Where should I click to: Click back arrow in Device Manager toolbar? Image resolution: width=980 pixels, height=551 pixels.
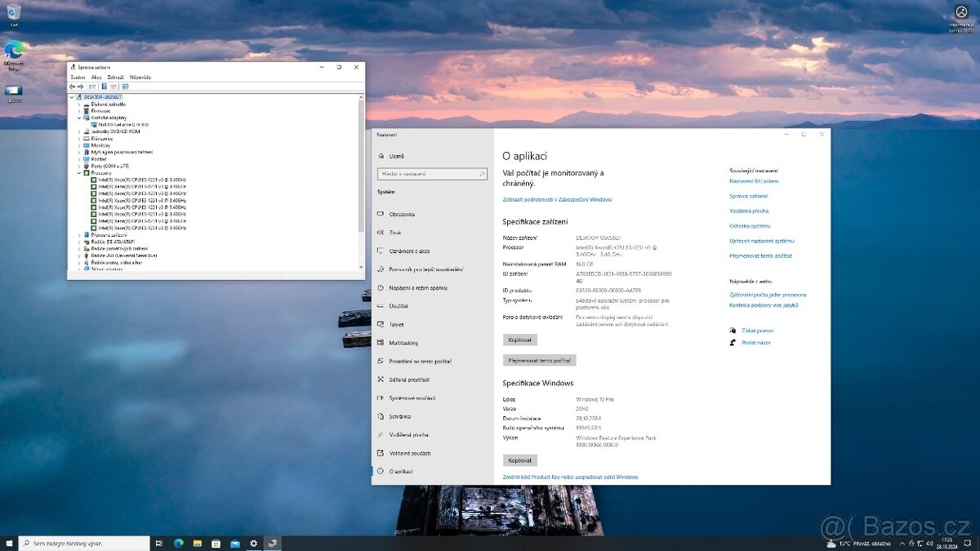[73, 86]
